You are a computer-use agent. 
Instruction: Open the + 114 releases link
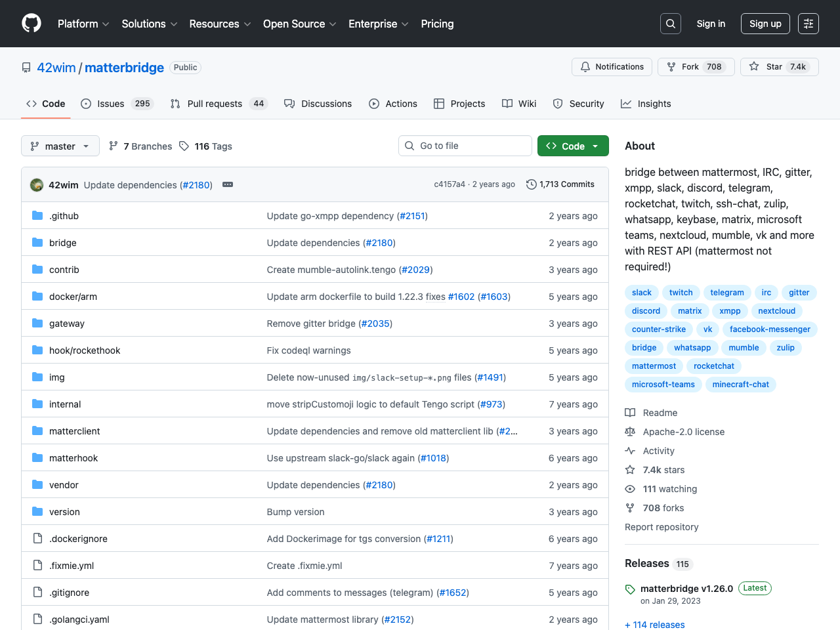click(654, 625)
